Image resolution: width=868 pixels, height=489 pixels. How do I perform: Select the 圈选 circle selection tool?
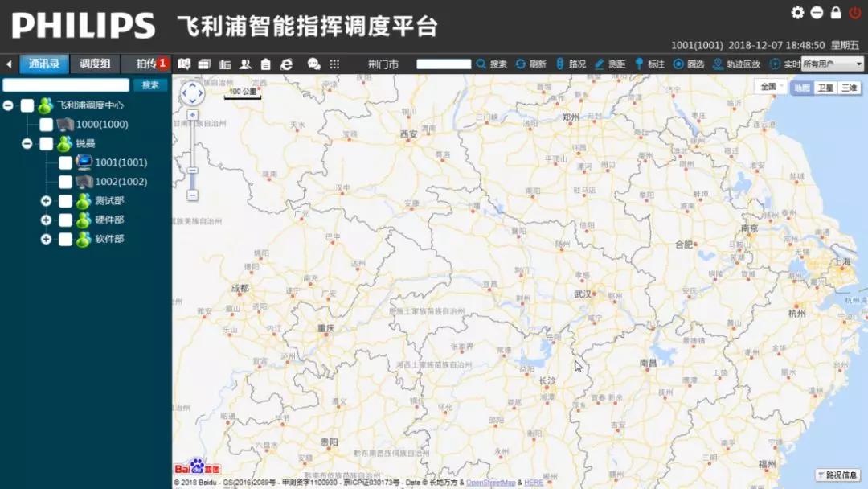[x=689, y=64]
